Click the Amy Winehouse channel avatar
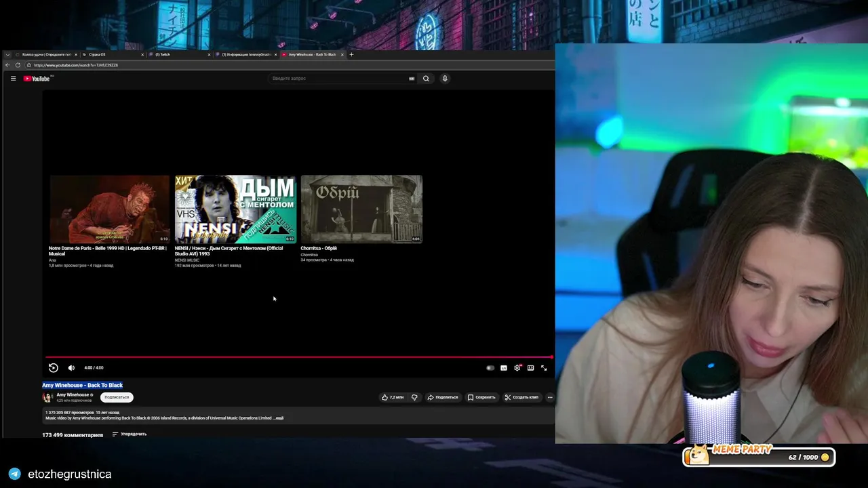868x488 pixels. click(47, 397)
